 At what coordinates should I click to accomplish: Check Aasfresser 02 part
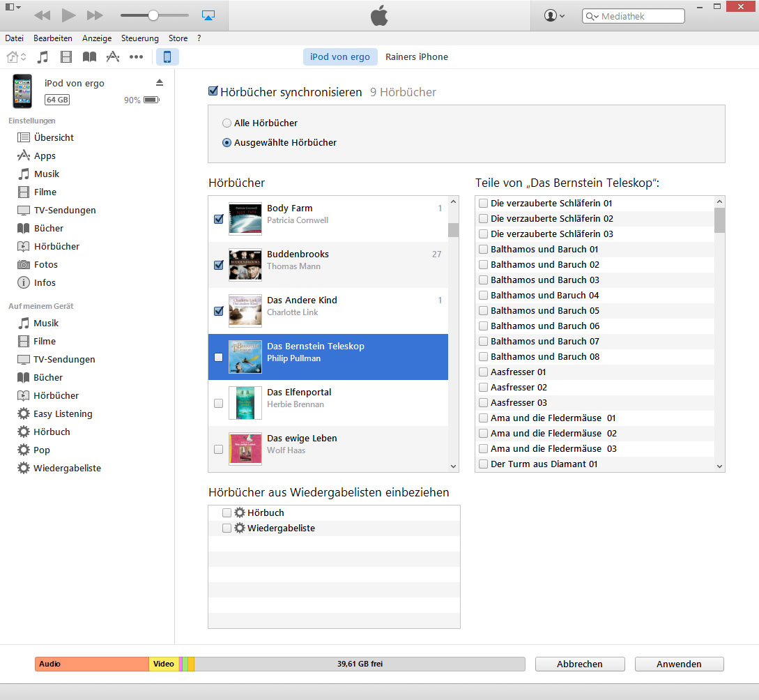click(x=483, y=387)
